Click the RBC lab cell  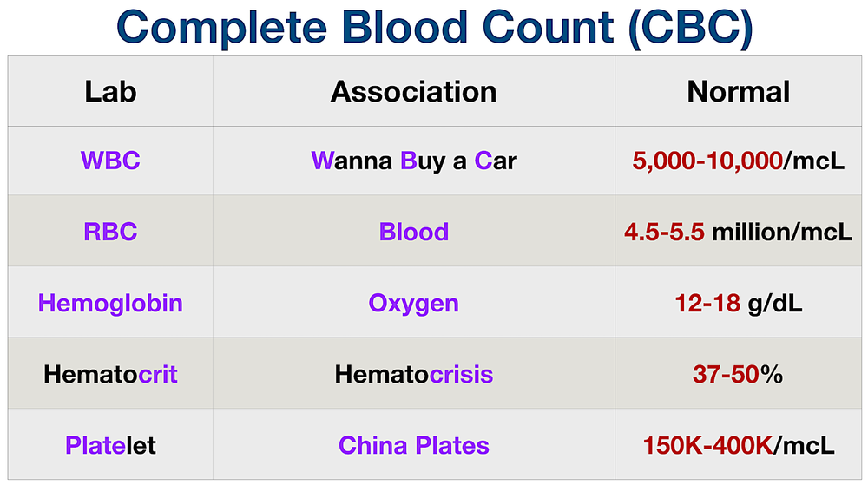coord(110,232)
